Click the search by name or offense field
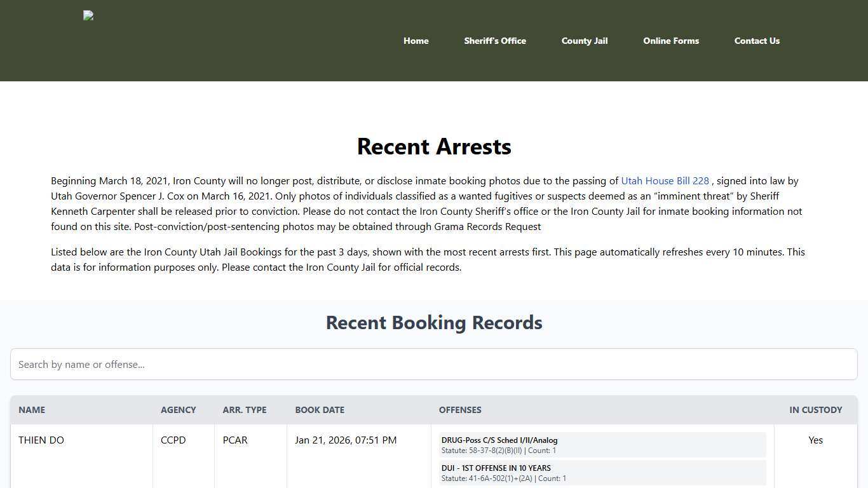This screenshot has width=868, height=488. [x=434, y=364]
